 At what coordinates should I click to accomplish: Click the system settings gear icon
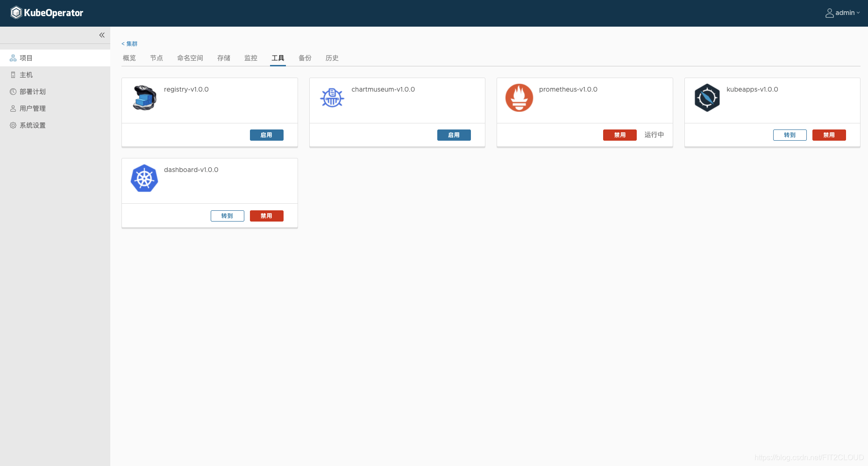[13, 125]
